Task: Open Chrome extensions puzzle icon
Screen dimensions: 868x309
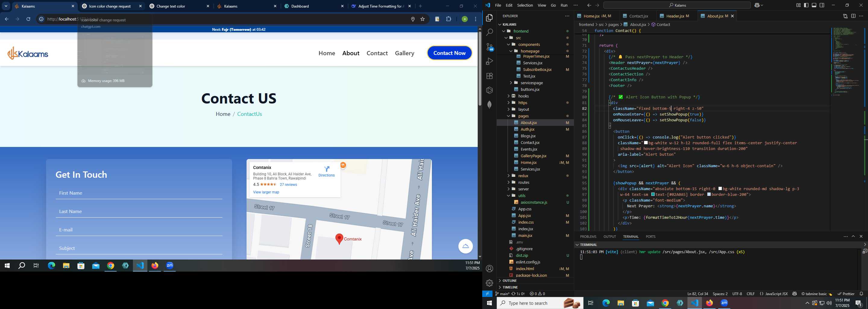Action: point(449,19)
